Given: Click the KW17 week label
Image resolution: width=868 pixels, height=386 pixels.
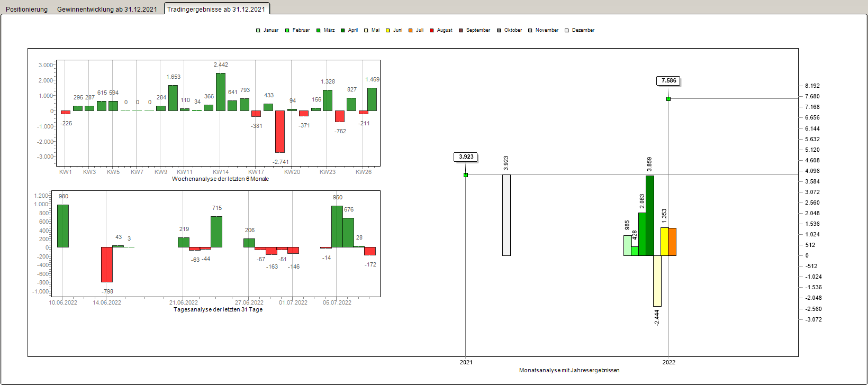Looking at the screenshot, I should (x=256, y=172).
